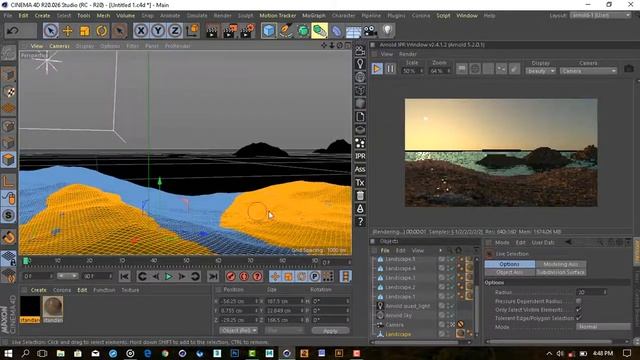The height and width of the screenshot is (360, 640).
Task: Click Render View clapperboard icon
Action: pyautogui.click(x=212, y=31)
